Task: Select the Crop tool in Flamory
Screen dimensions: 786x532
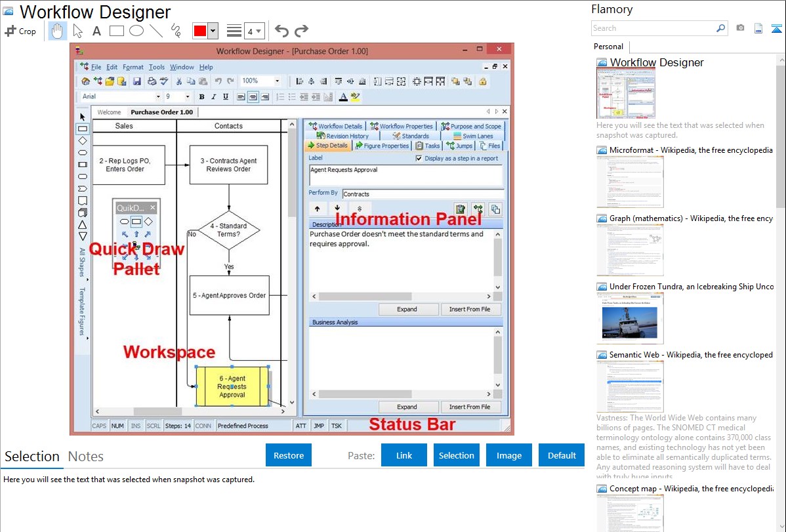Action: [20, 31]
